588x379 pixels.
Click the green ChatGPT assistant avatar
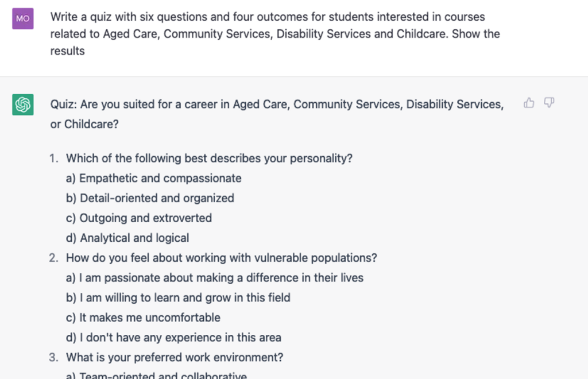[22, 103]
